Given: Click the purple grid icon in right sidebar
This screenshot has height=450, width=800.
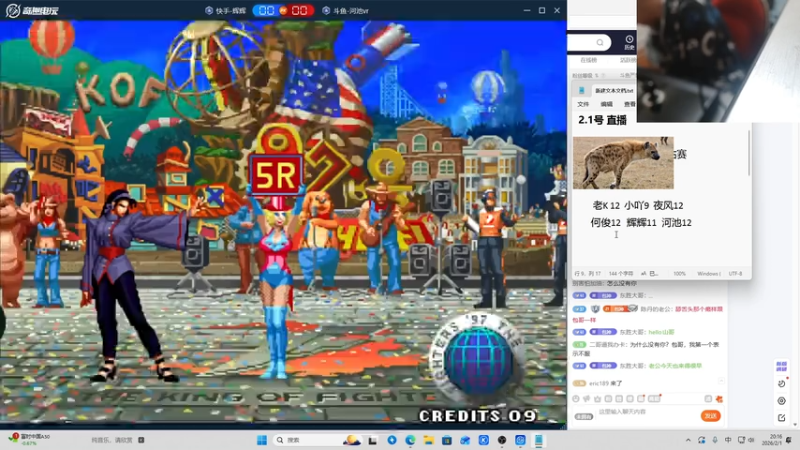Looking at the screenshot, I should tap(782, 366).
